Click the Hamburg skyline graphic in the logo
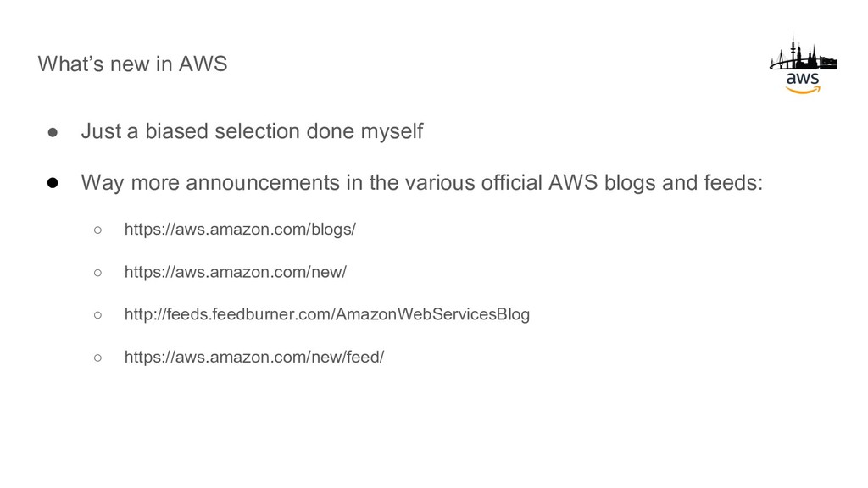Viewport: 868px width, 488px height. click(804, 52)
